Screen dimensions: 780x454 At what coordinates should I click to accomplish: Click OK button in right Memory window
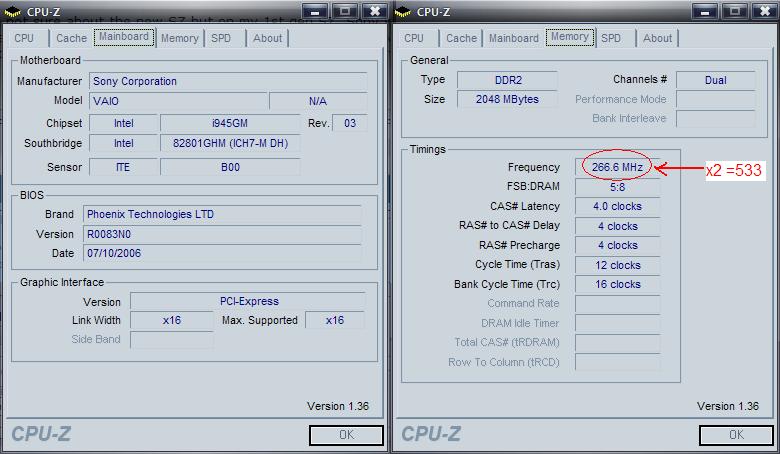pos(736,435)
